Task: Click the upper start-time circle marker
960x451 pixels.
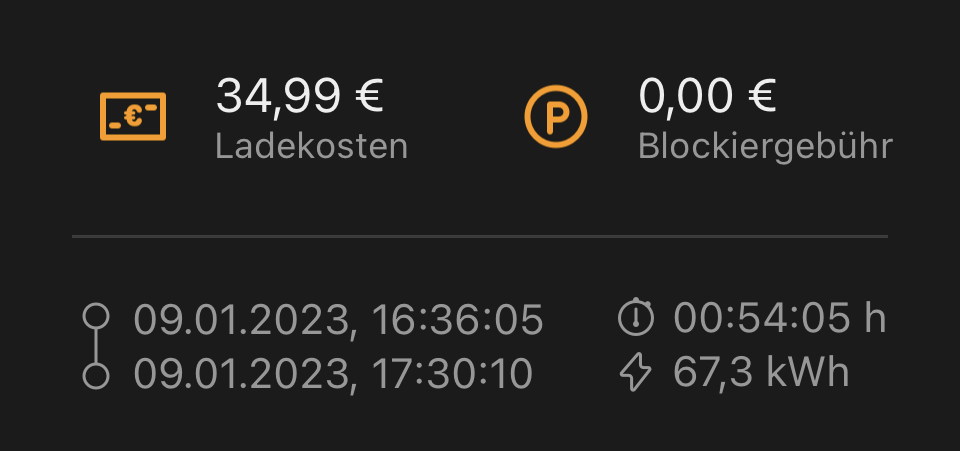Action: [96, 318]
